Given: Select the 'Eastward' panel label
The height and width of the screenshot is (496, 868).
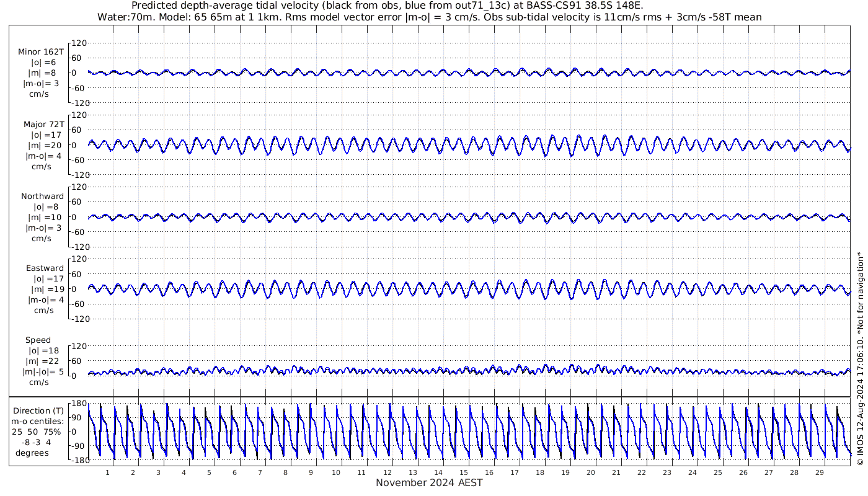Looking at the screenshot, I should pos(45,268).
